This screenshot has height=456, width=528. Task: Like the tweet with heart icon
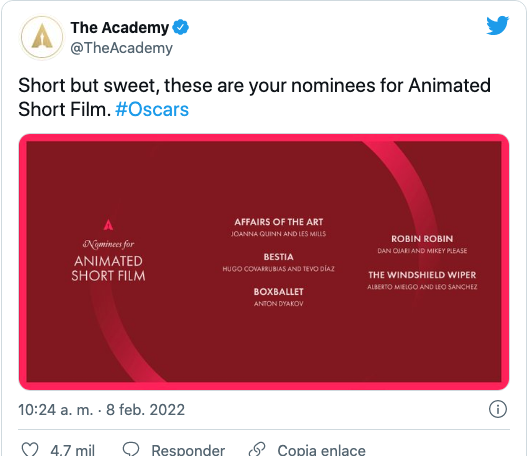pos(30,450)
